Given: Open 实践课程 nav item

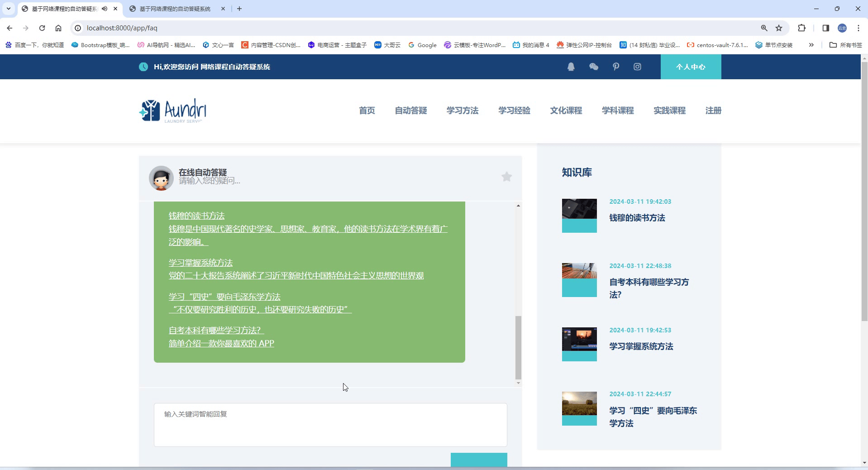Looking at the screenshot, I should pos(670,110).
